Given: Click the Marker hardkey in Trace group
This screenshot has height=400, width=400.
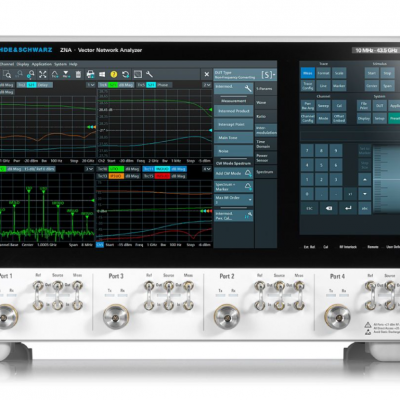Looking at the screenshot, I should (x=339, y=86).
